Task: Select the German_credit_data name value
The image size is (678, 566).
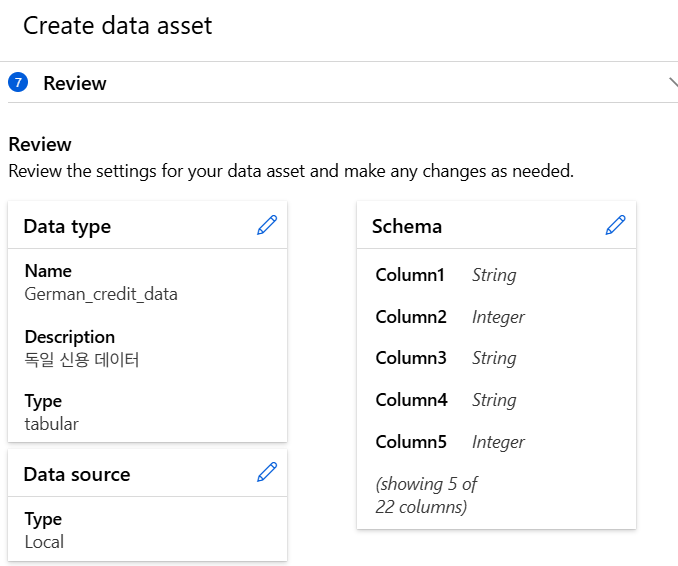Action: pos(100,294)
